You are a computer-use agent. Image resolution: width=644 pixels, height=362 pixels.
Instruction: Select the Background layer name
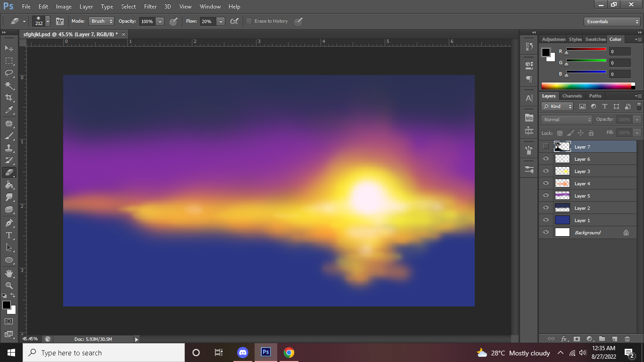[x=587, y=232]
